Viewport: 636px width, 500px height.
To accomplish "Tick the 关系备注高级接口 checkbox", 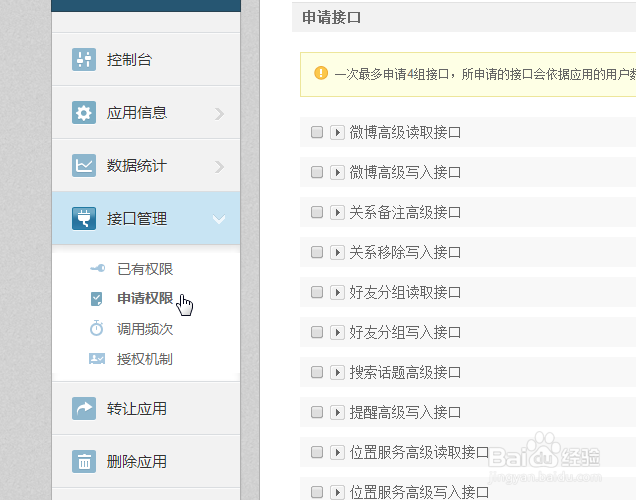I will click(317, 212).
